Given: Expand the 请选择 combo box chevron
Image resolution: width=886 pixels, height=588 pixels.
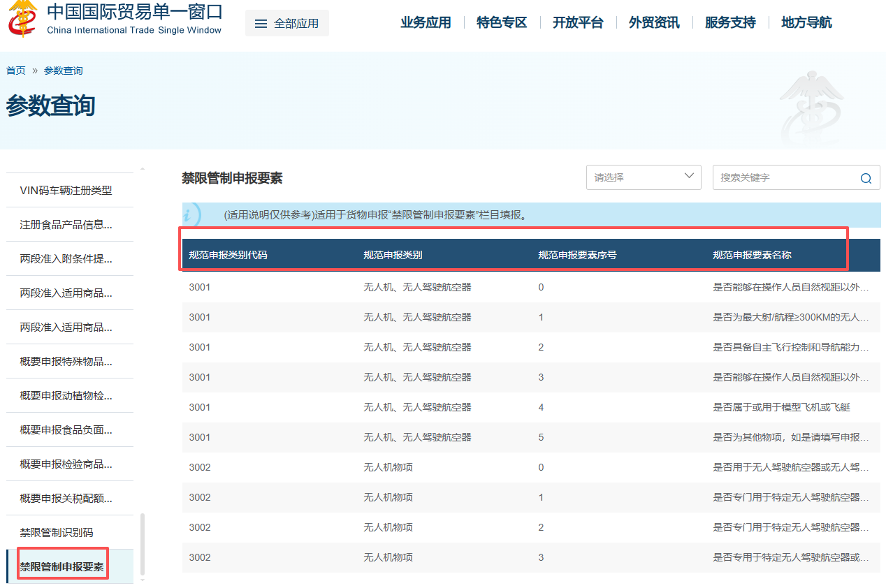Looking at the screenshot, I should (x=690, y=177).
